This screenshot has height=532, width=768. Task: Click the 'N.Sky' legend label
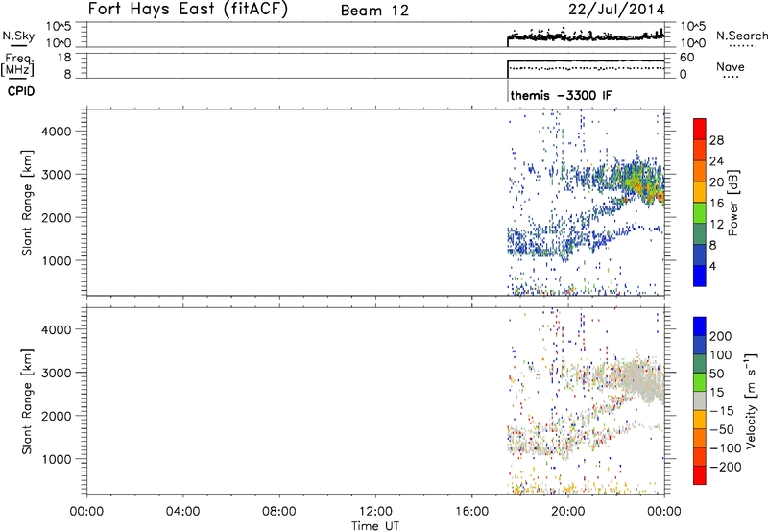click(18, 36)
